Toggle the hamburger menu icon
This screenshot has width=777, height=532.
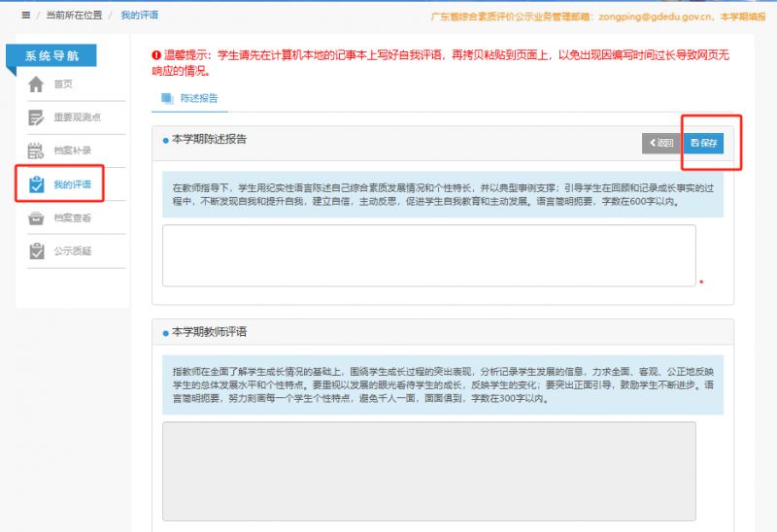coord(26,16)
